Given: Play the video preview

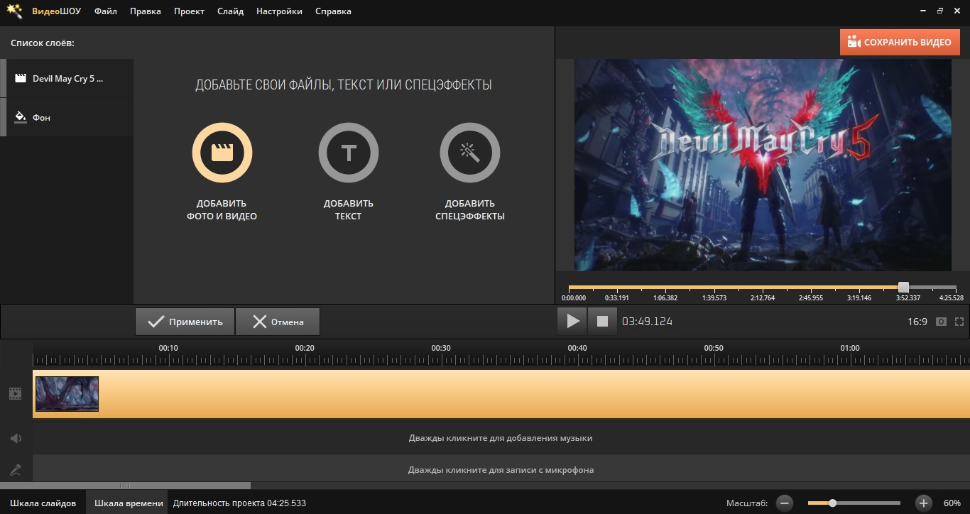Looking at the screenshot, I should click(x=572, y=321).
